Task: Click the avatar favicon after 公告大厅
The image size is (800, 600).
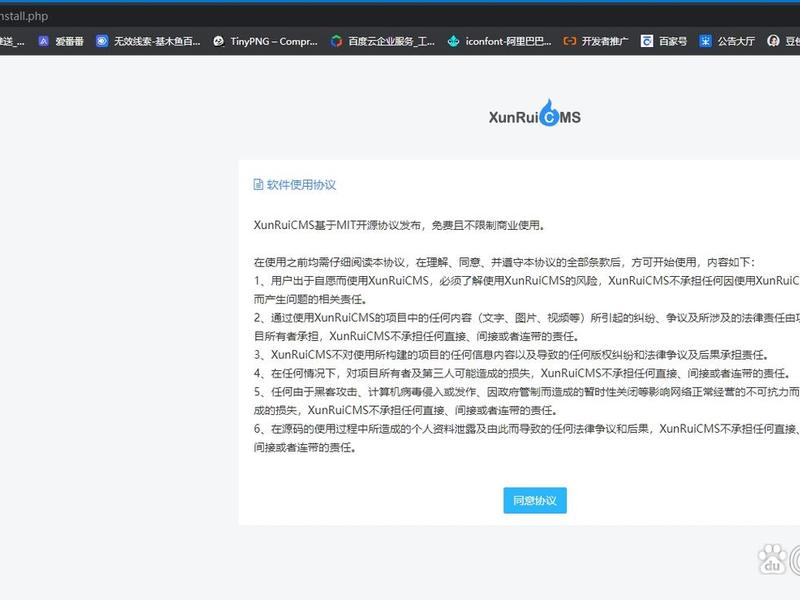Action: (x=773, y=41)
